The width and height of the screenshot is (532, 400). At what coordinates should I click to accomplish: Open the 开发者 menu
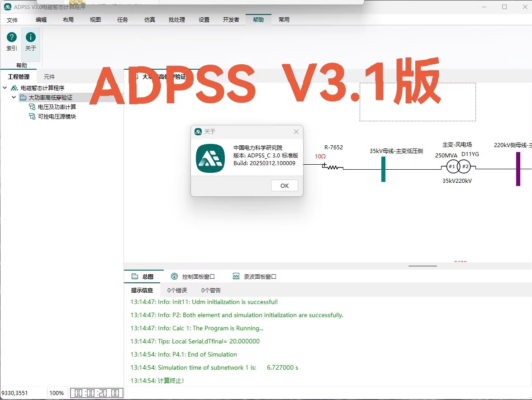(x=231, y=19)
